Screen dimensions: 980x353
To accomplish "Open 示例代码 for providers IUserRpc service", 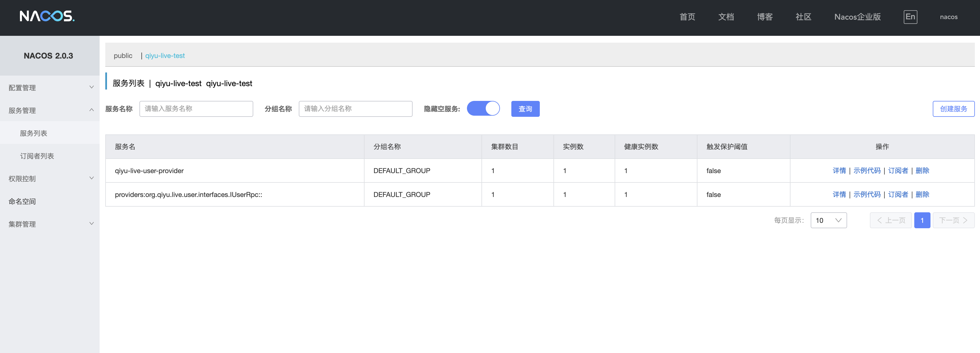I will pos(867,195).
